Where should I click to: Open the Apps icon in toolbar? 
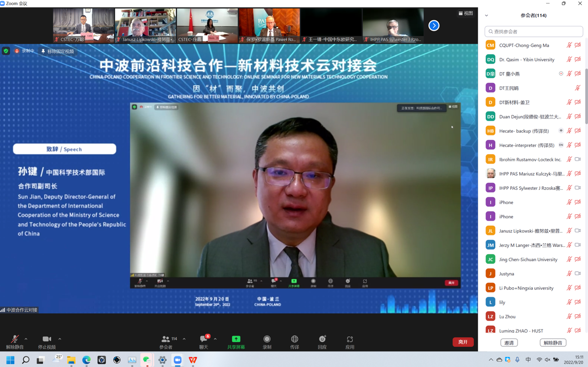(350, 341)
